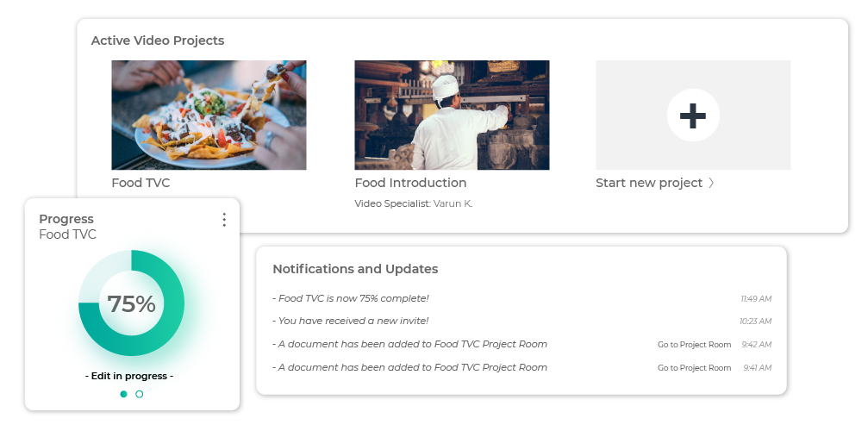Select the first filled pagination dot
The width and height of the screenshot is (868, 431).
[123, 394]
